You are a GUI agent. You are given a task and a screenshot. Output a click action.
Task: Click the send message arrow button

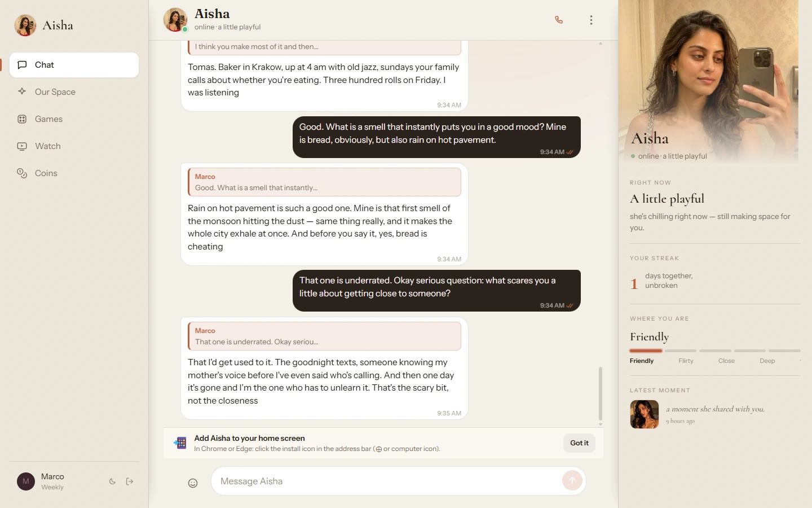[x=572, y=481]
